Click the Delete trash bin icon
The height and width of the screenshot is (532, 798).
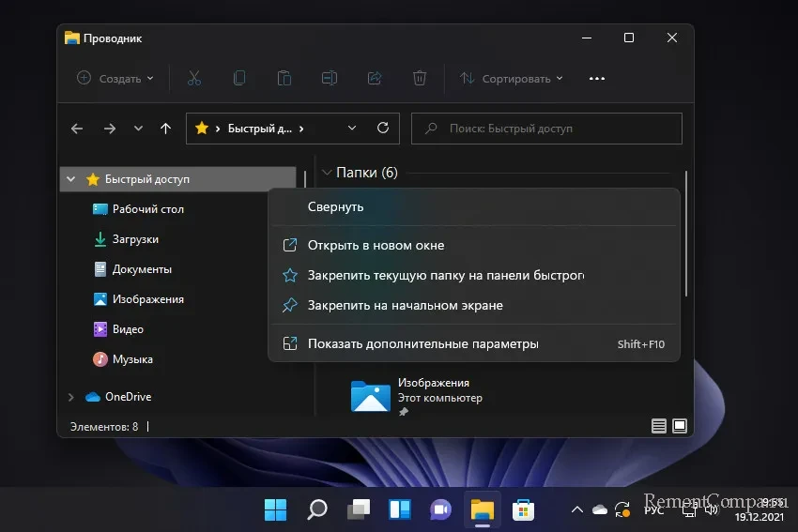(421, 79)
